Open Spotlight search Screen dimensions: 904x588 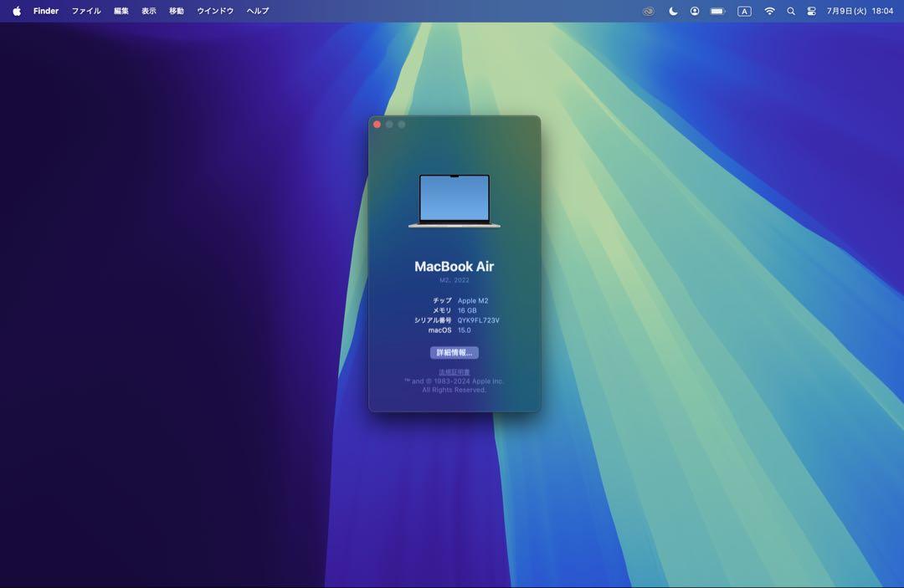(791, 11)
